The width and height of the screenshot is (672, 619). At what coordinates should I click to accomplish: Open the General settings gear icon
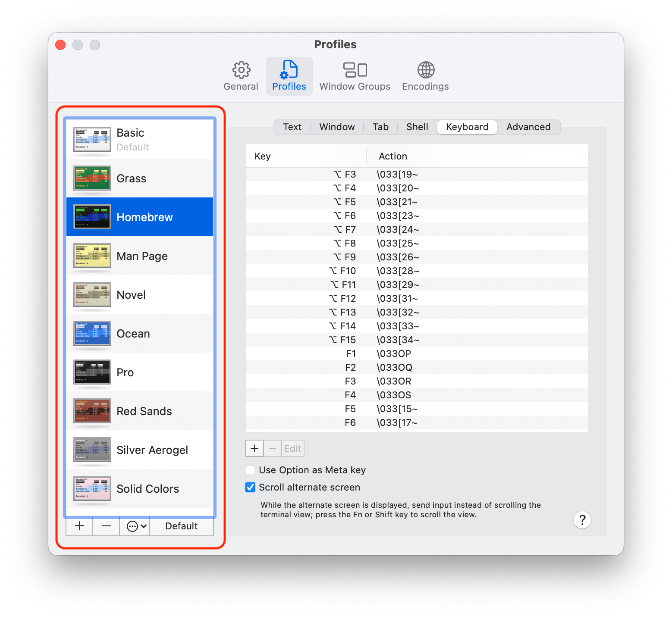pos(241,70)
